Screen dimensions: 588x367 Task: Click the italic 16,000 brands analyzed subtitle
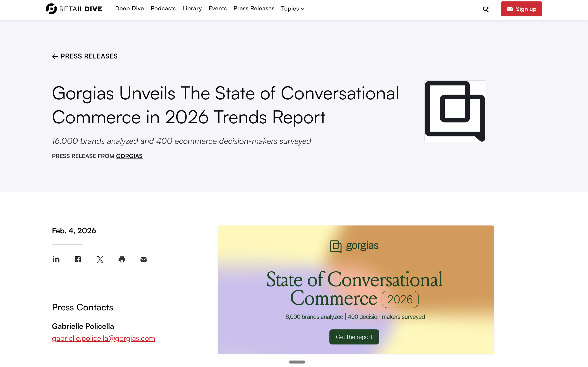(x=182, y=141)
